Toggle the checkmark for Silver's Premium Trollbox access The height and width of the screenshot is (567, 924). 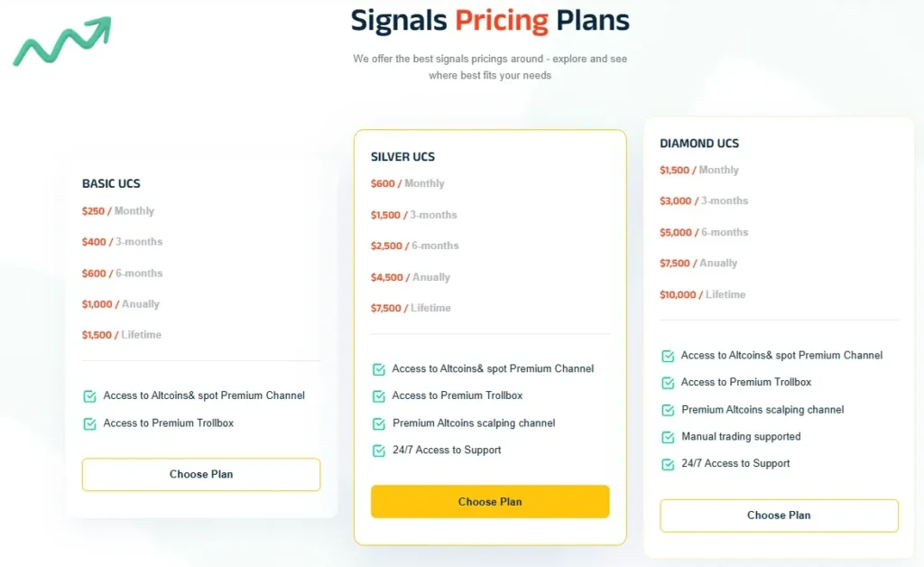378,395
